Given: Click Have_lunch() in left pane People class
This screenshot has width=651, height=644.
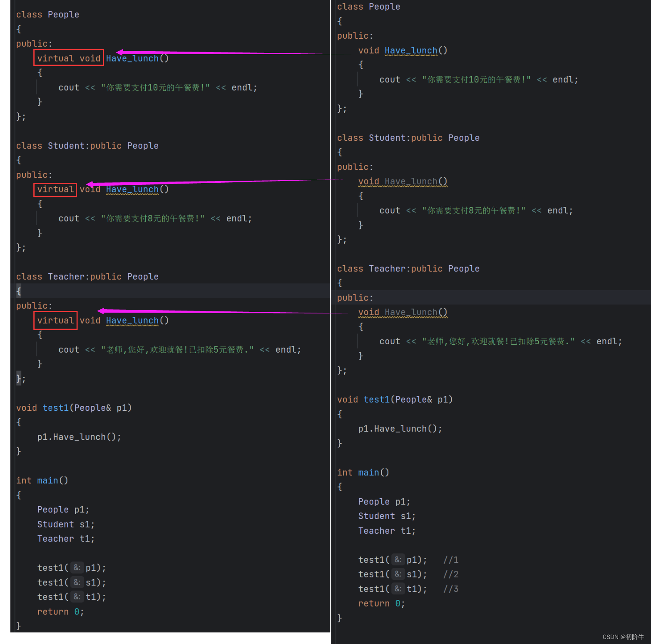Looking at the screenshot, I should tap(137, 58).
